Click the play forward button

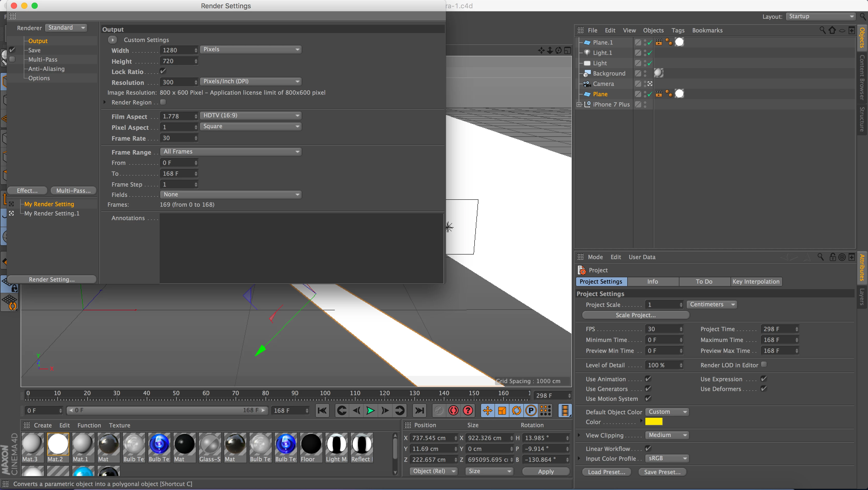[370, 410]
